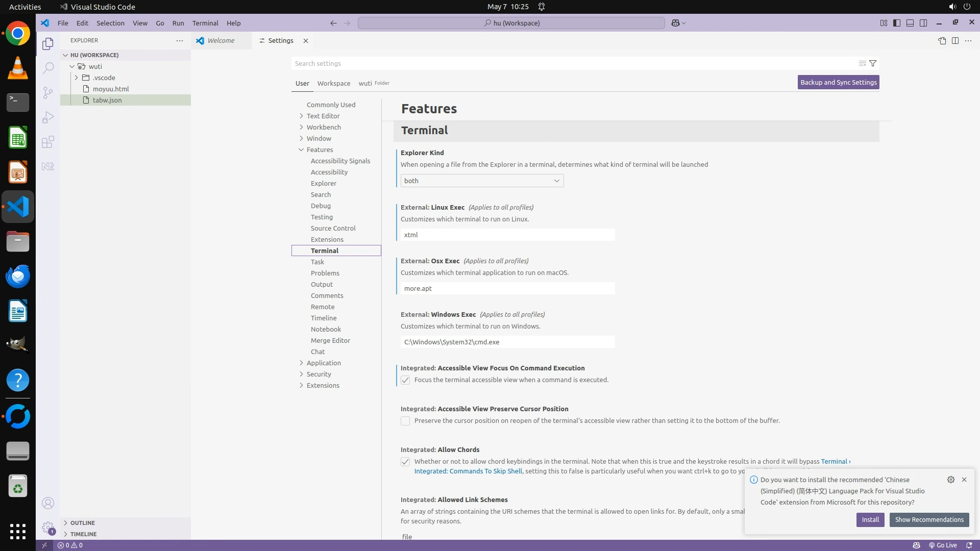Expand the Text Editor settings section
Viewport: 980px width, 551px height.
point(323,116)
